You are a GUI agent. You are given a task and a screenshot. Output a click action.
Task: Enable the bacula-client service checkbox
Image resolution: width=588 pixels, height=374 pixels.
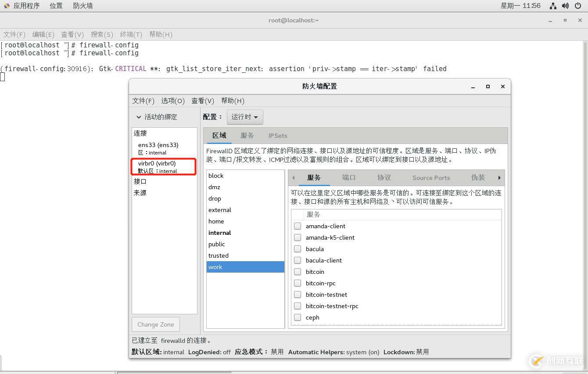(x=298, y=260)
